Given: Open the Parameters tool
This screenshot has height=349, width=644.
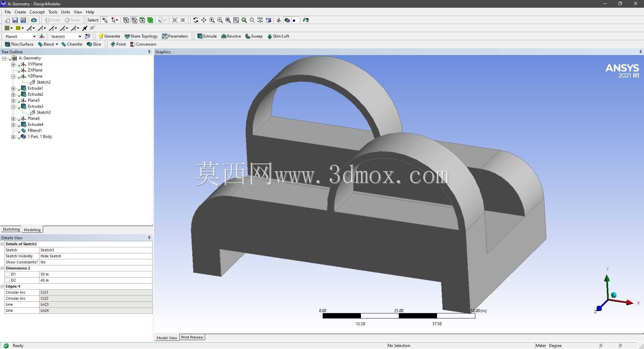Looking at the screenshot, I should pos(175,36).
